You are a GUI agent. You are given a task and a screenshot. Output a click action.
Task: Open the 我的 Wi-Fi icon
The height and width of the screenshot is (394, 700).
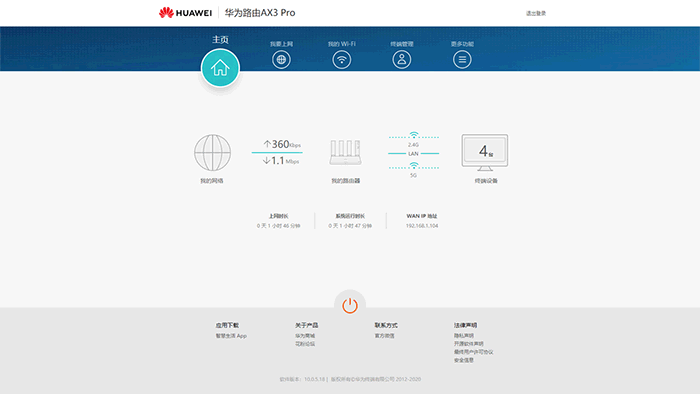(342, 59)
